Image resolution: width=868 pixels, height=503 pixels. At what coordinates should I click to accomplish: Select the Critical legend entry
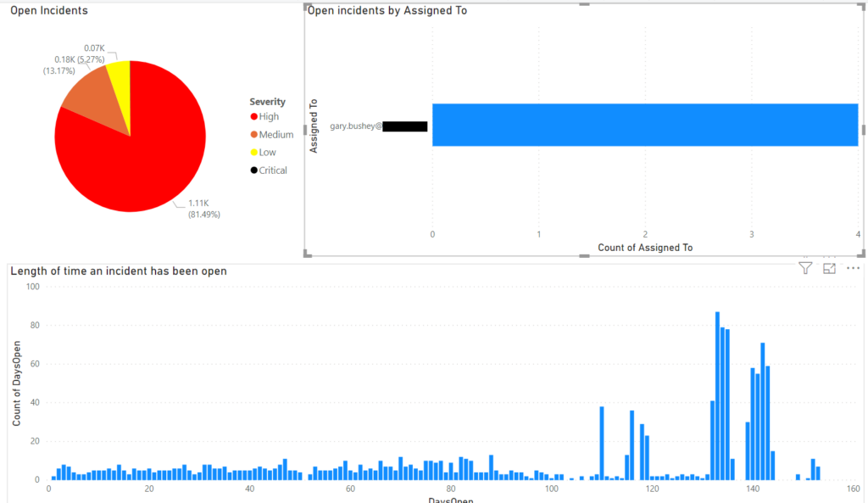tap(269, 170)
